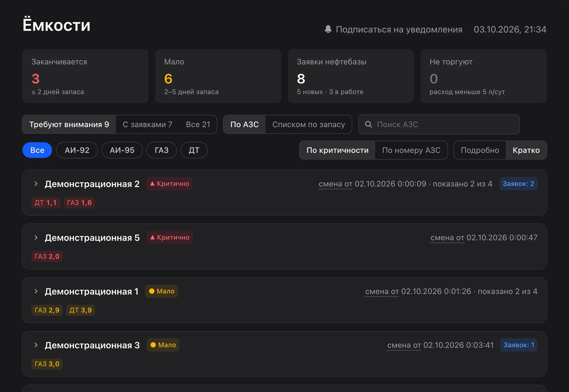Expand the Демонстрационная 5 station row
Viewport: 569px width, 392px height.
tap(36, 237)
